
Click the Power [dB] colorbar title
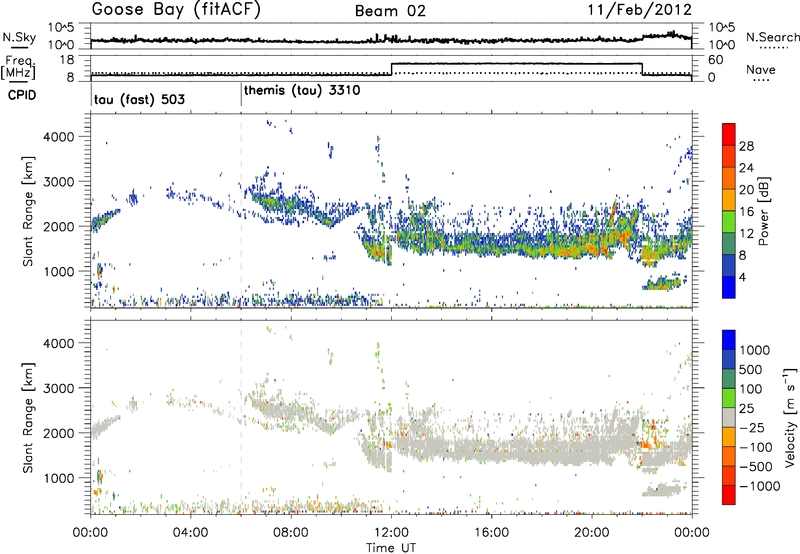coord(763,211)
